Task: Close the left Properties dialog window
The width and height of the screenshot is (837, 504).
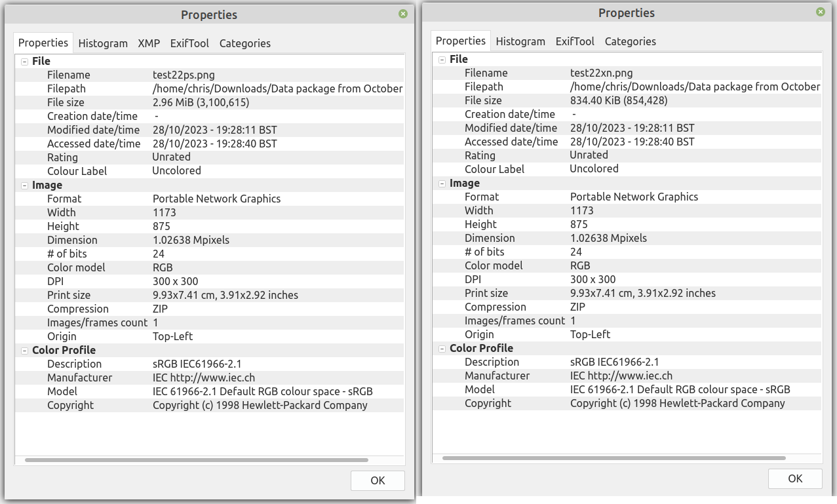Action: coord(402,14)
